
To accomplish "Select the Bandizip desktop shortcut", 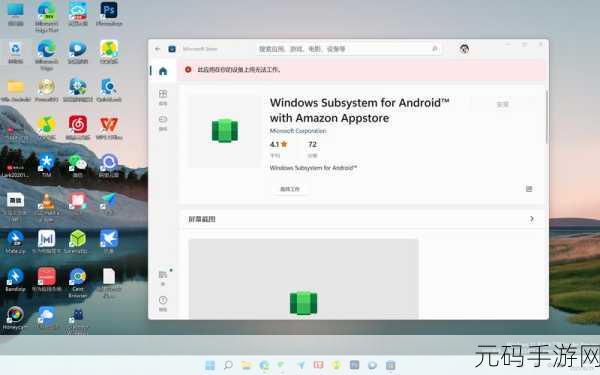I will pyautogui.click(x=15, y=280).
